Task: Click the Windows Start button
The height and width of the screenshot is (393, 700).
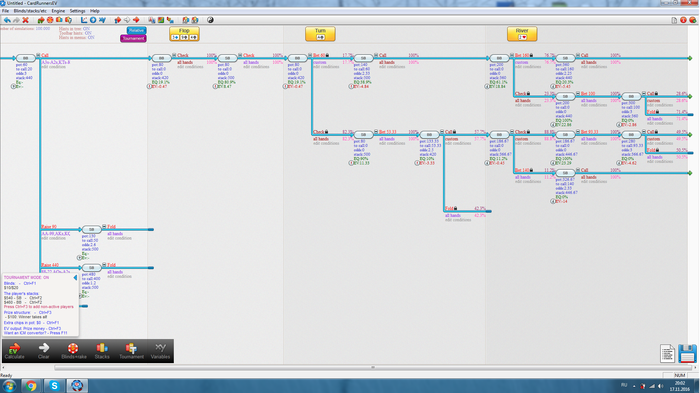Action: click(x=9, y=386)
